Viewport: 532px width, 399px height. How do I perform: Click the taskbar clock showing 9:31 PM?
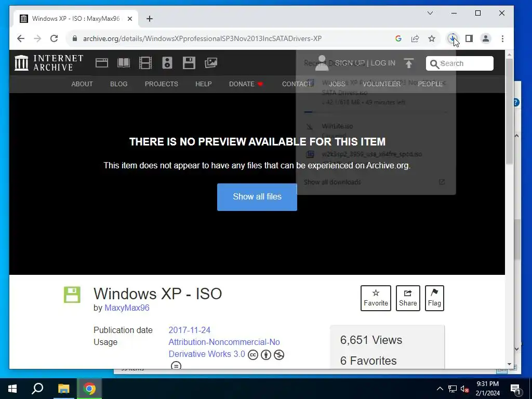pyautogui.click(x=487, y=389)
